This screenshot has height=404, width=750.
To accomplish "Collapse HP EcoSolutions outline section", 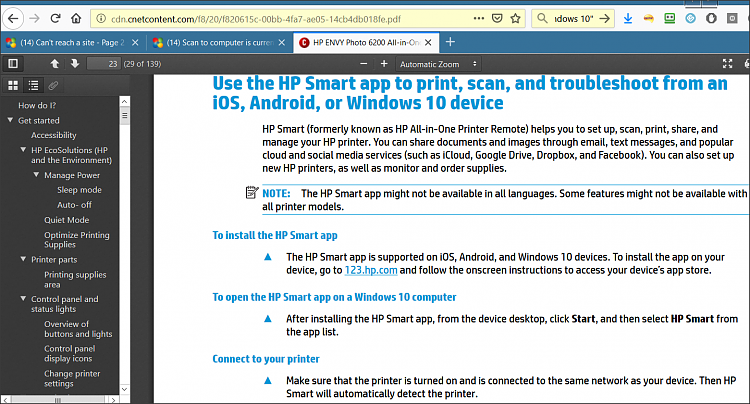I will coord(23,150).
